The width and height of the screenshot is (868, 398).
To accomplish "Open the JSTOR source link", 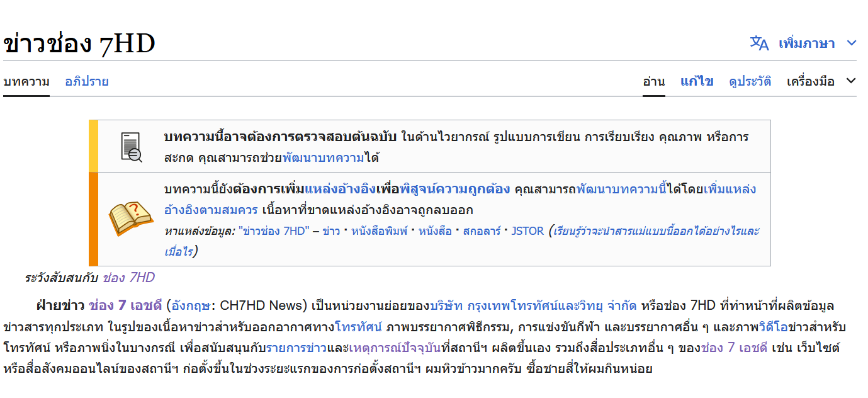I will coord(527,231).
